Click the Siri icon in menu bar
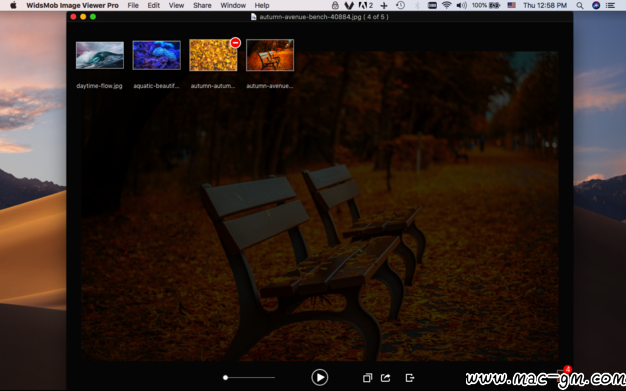The image size is (626, 391). point(596,5)
